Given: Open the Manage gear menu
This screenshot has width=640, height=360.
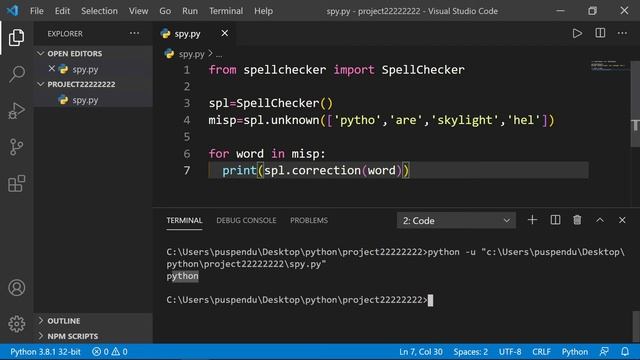Looking at the screenshot, I should click(16, 324).
